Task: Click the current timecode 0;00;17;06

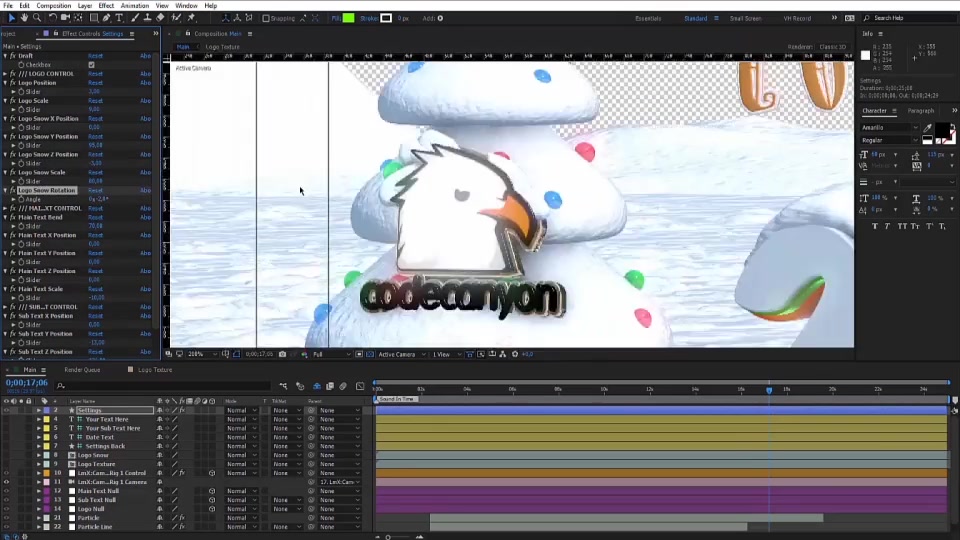Action: tap(26, 383)
